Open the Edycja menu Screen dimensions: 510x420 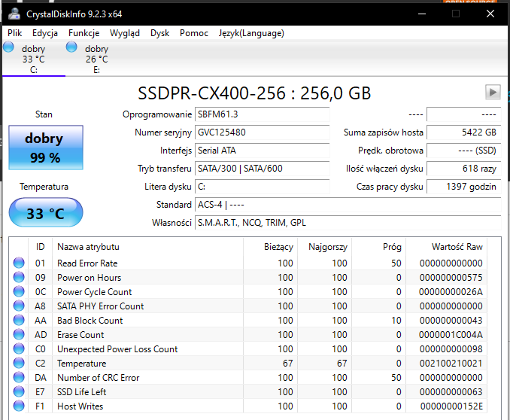click(45, 33)
